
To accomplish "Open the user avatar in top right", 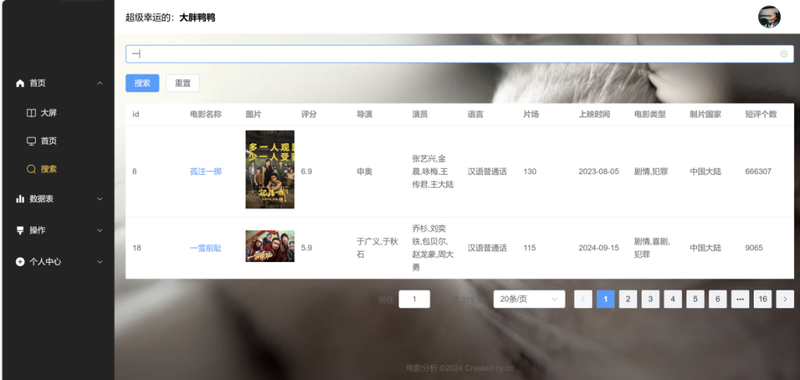I will (x=769, y=17).
